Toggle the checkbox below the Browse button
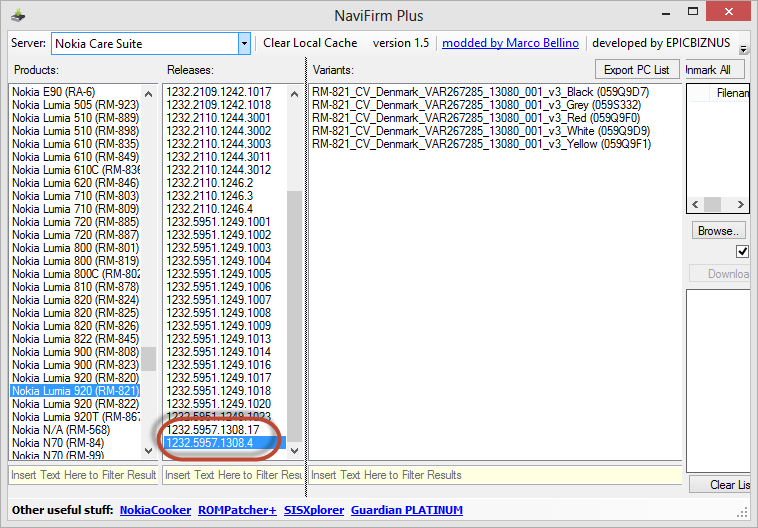 coord(742,251)
